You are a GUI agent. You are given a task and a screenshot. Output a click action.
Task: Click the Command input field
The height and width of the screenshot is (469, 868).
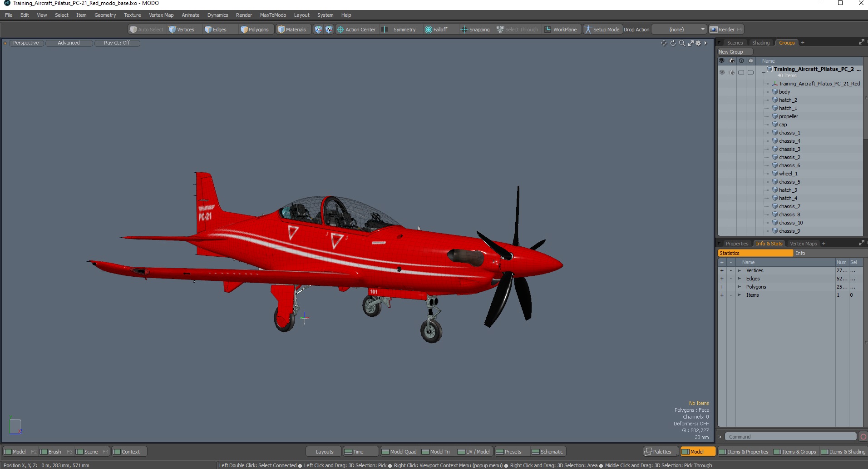(x=790, y=437)
